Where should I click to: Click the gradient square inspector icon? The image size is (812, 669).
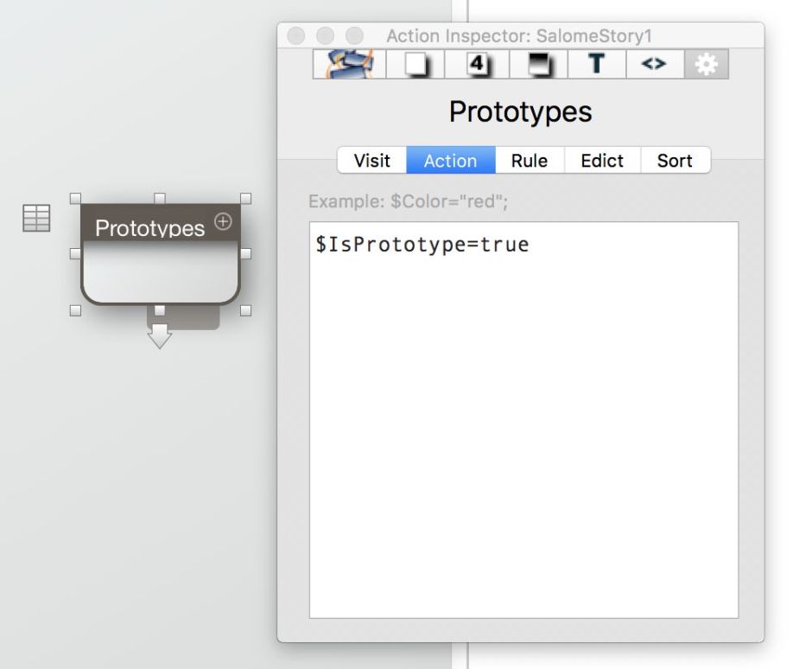coord(540,65)
